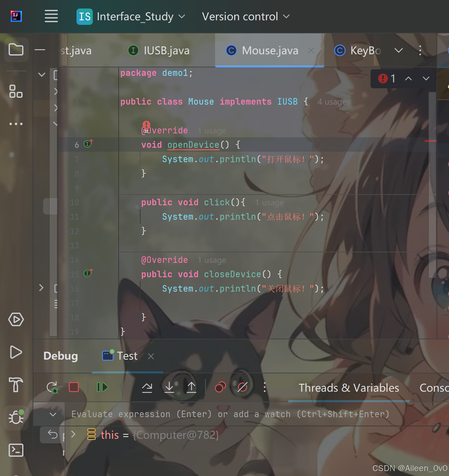Switch to IUSB.java tab
Screen dimensions: 449x476
159,50
